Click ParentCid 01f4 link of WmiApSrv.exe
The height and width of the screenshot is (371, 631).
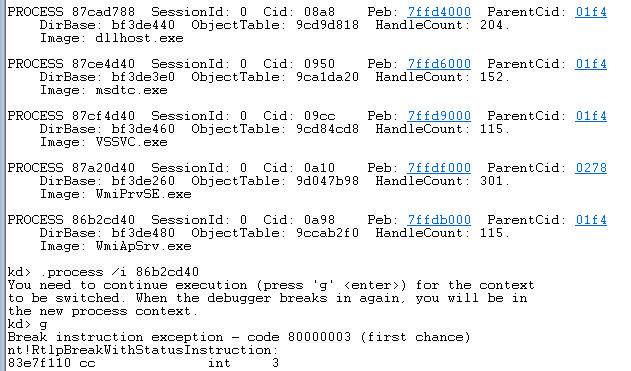tap(591, 220)
